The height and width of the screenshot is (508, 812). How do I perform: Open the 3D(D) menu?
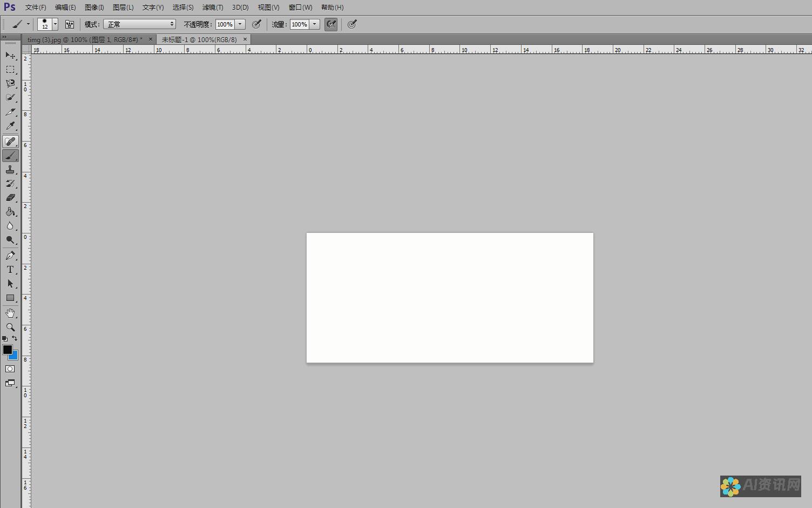point(240,8)
